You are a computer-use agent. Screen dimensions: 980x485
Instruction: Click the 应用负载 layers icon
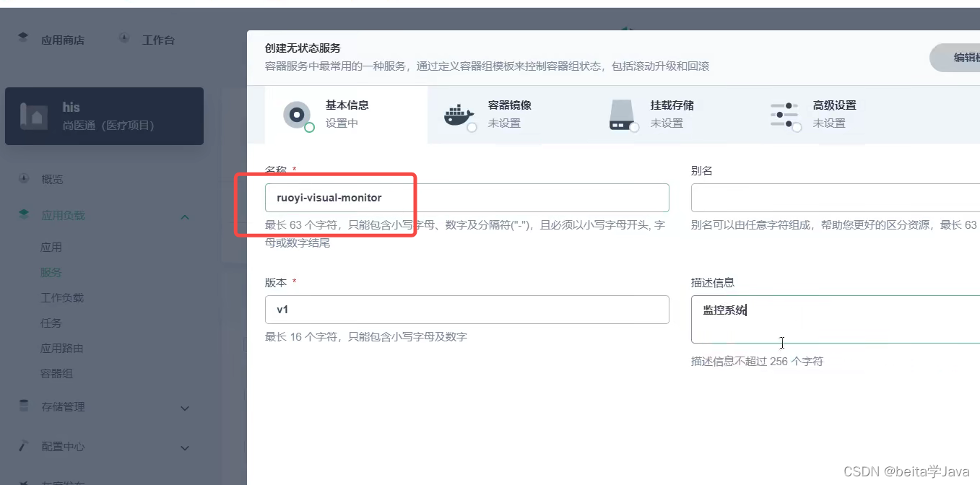[x=24, y=214]
